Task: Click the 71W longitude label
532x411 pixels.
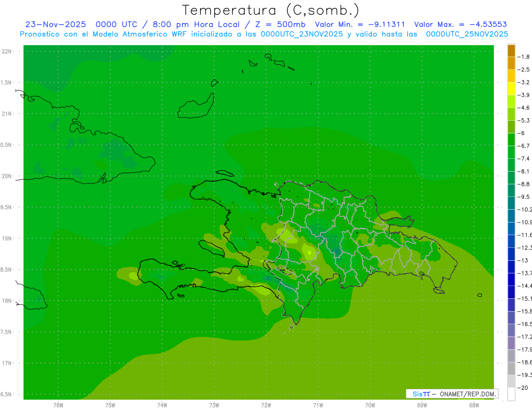Action: click(x=318, y=405)
